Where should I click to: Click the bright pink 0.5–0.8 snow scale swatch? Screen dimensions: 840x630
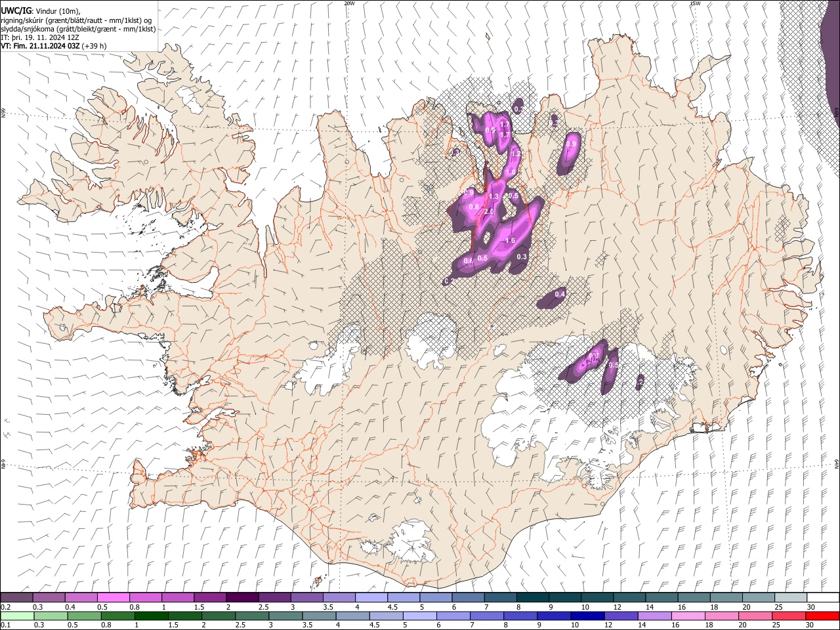tap(113, 598)
